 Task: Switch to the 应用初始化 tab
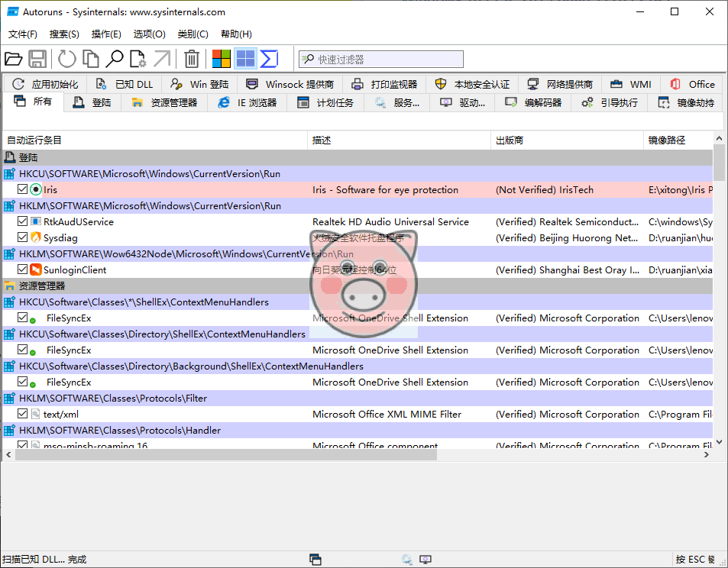tap(45, 84)
